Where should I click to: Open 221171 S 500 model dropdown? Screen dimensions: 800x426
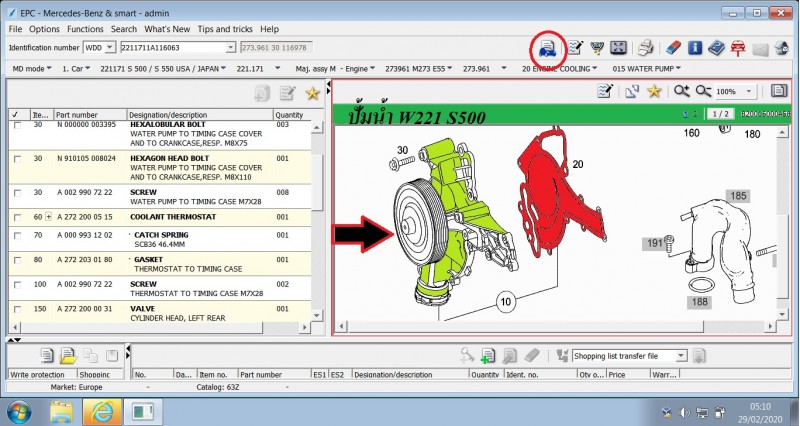163,68
